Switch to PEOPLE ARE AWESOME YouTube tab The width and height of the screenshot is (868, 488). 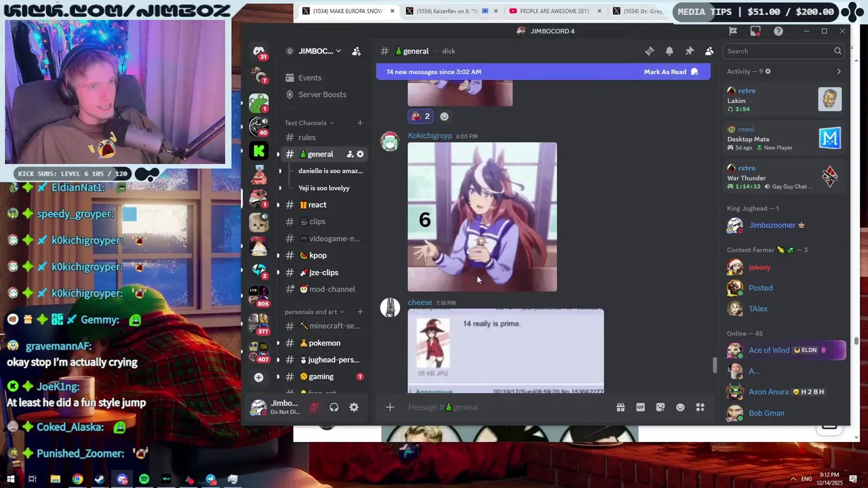point(553,11)
